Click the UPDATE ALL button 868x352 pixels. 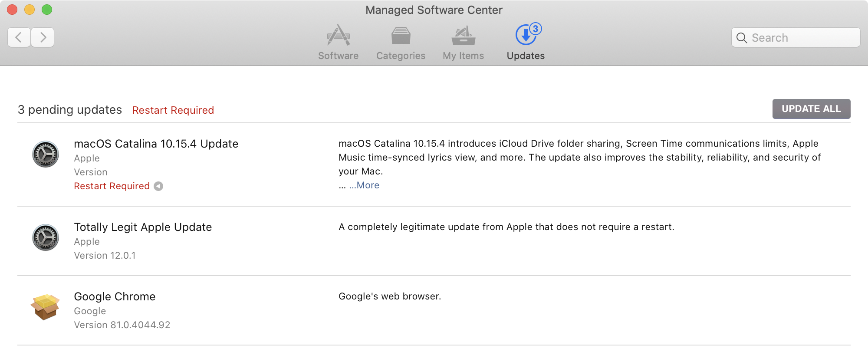point(811,109)
